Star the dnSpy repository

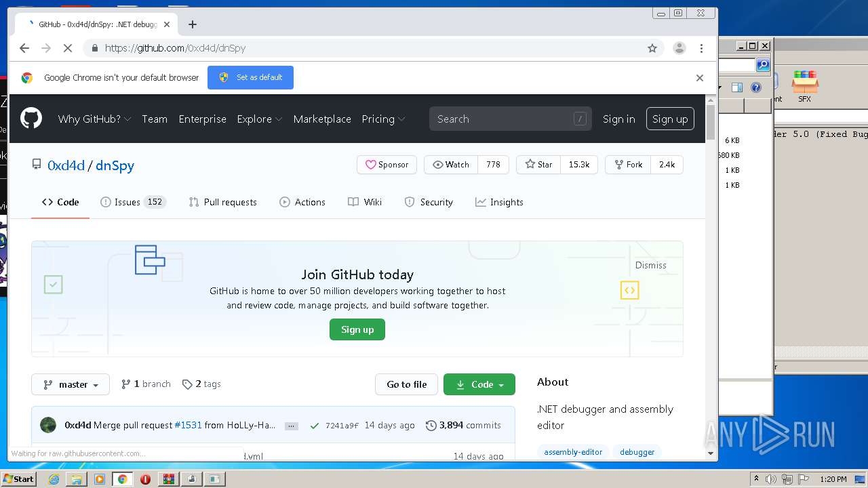(539, 165)
